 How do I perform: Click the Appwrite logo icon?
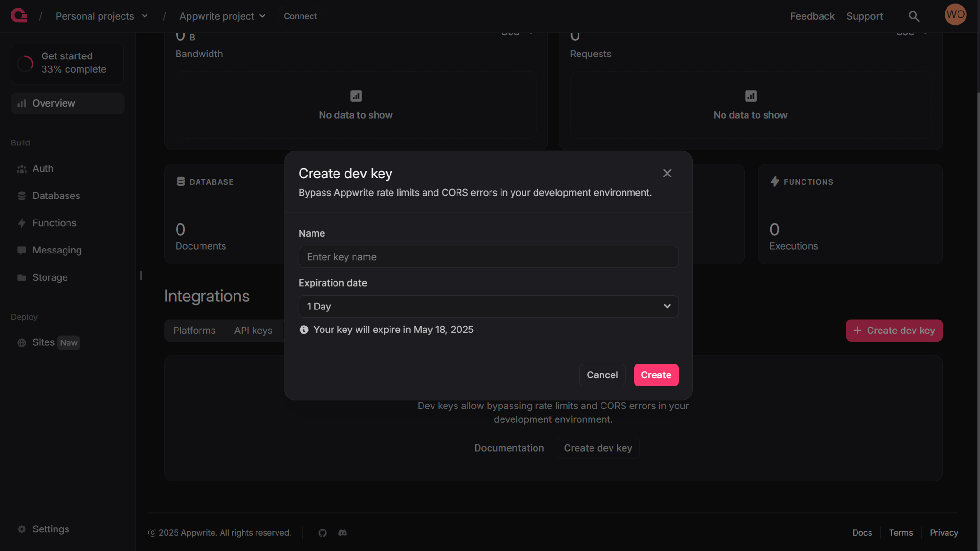(19, 16)
